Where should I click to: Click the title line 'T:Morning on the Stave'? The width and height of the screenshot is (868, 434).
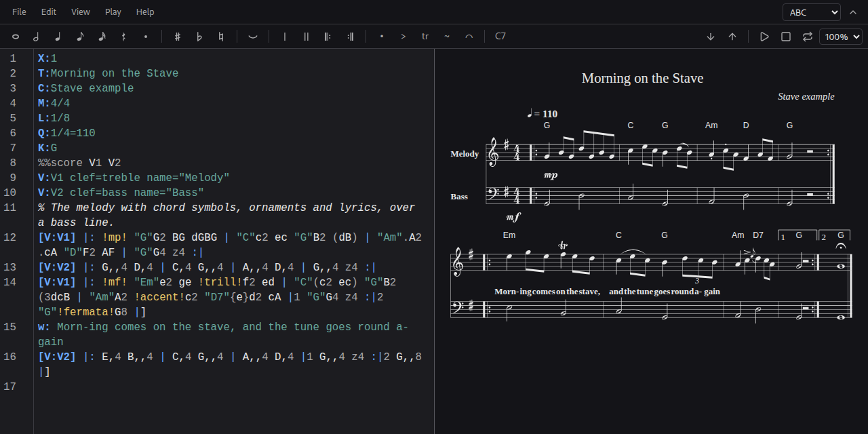click(108, 73)
